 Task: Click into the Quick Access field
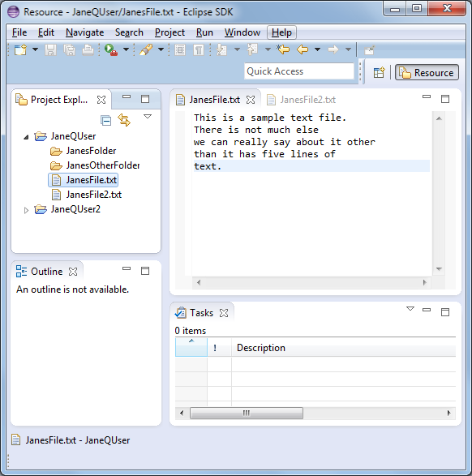click(x=299, y=71)
